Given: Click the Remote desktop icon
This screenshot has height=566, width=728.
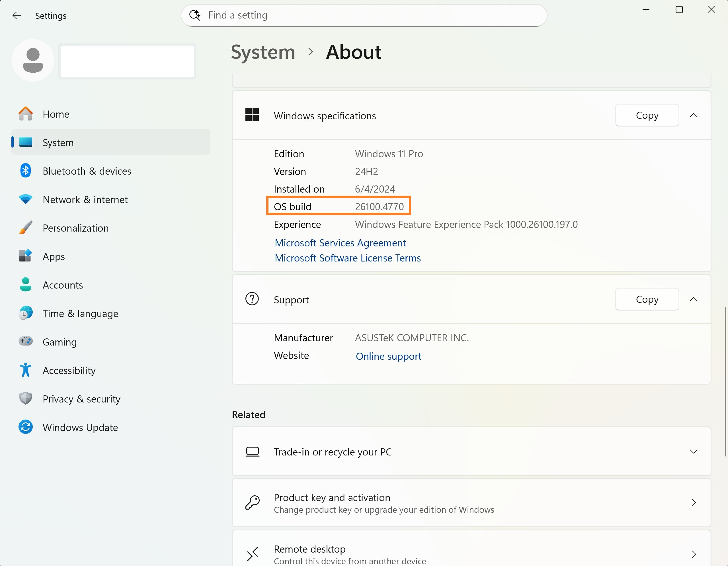Looking at the screenshot, I should coord(252,554).
